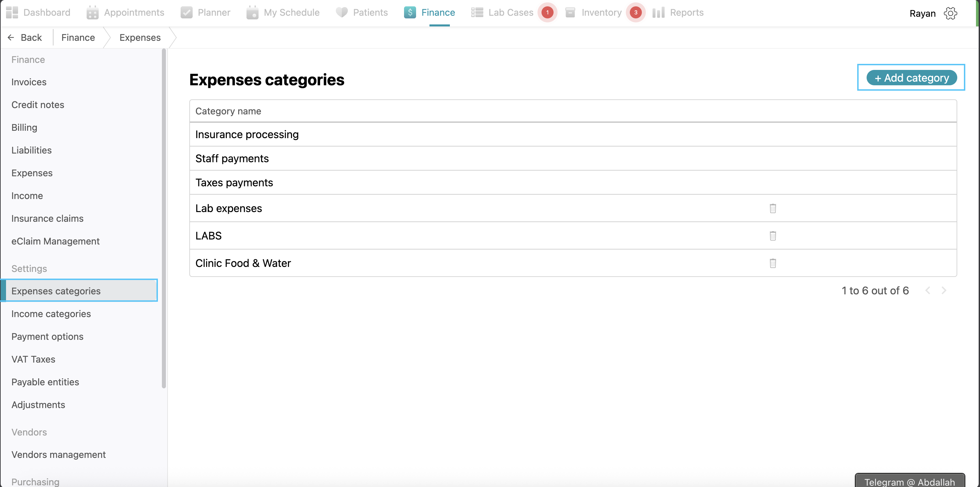Screen dimensions: 980x487
Task: Click the Finance dollar icon
Action: (410, 13)
